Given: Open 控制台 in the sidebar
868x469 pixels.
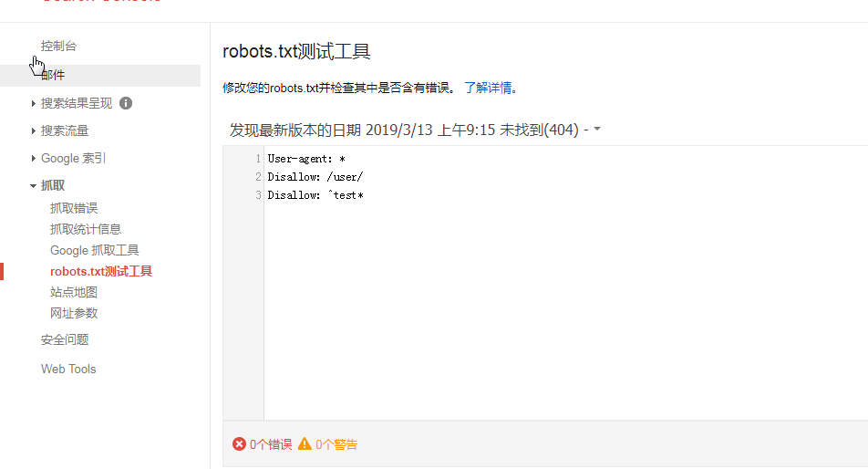Looking at the screenshot, I should click(58, 46).
